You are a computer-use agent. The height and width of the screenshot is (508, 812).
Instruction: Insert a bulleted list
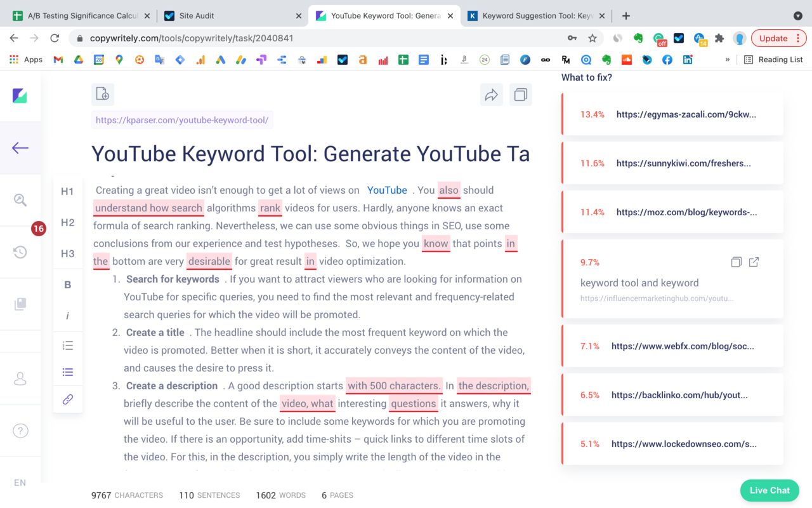coord(67,371)
